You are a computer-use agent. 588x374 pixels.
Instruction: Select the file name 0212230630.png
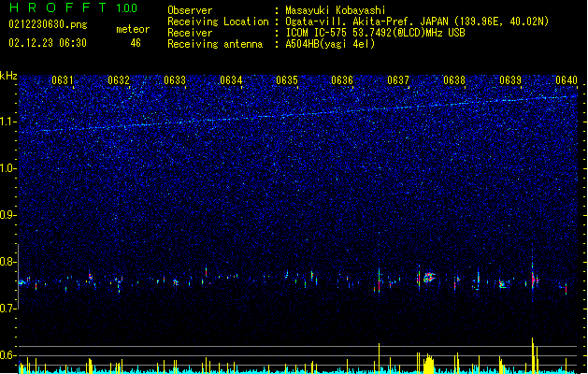[x=48, y=24]
